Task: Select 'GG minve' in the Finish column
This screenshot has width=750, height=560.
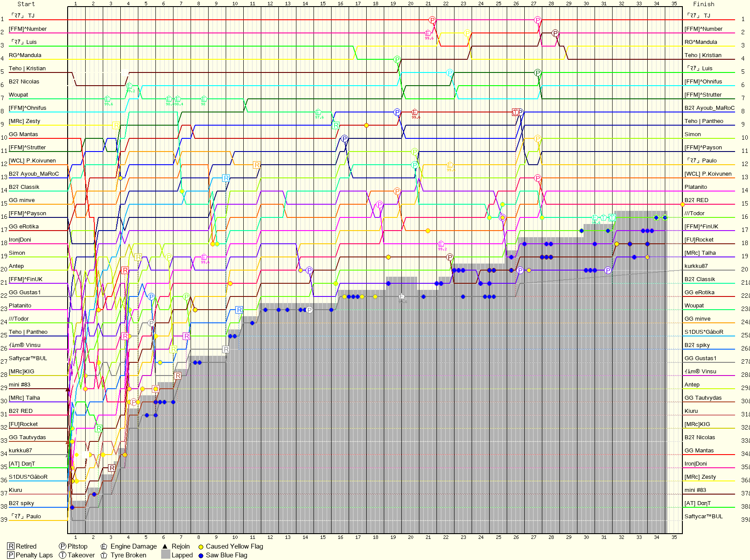Action: click(697, 319)
